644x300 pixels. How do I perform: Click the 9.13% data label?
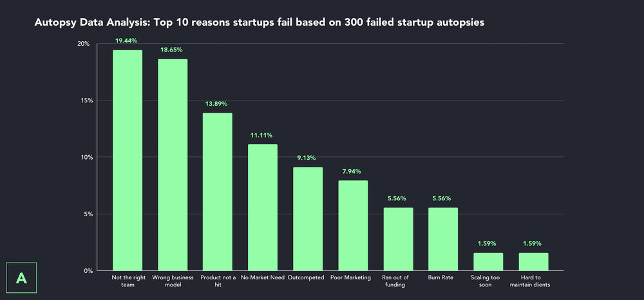(307, 158)
